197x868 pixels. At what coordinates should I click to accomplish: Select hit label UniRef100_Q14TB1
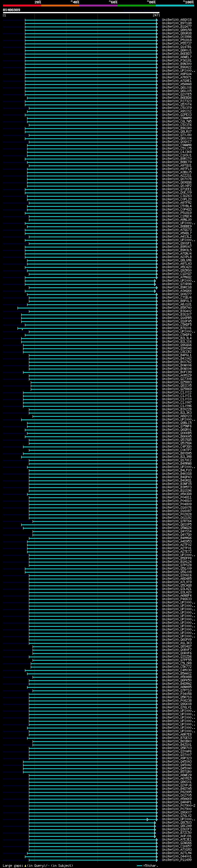[x=177, y=47]
